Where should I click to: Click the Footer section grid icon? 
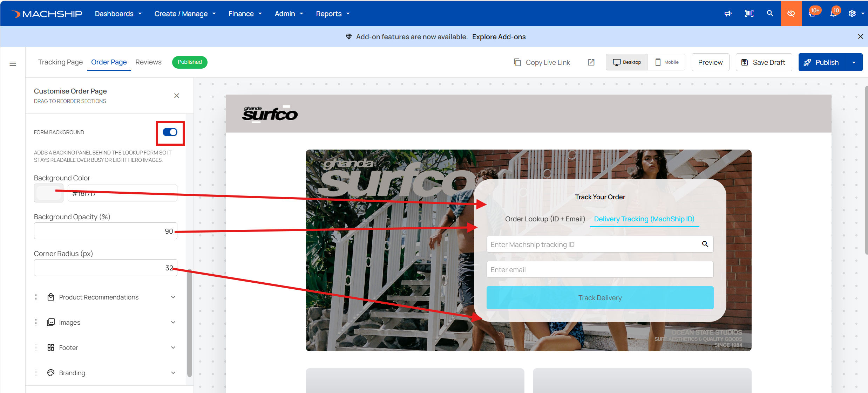[51, 347]
